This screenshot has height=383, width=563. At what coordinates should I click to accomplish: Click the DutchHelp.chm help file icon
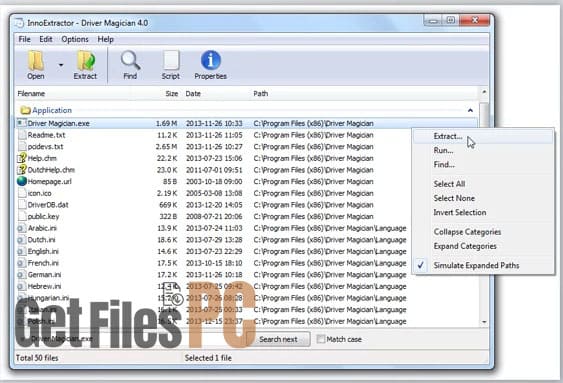coord(22,169)
